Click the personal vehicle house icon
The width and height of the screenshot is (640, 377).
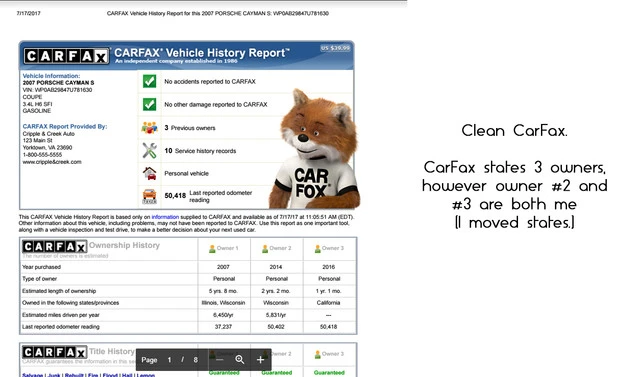[x=149, y=173]
